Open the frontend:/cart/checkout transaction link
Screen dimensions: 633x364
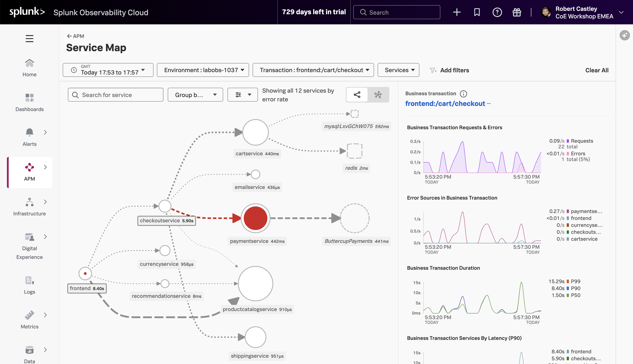[x=445, y=104]
